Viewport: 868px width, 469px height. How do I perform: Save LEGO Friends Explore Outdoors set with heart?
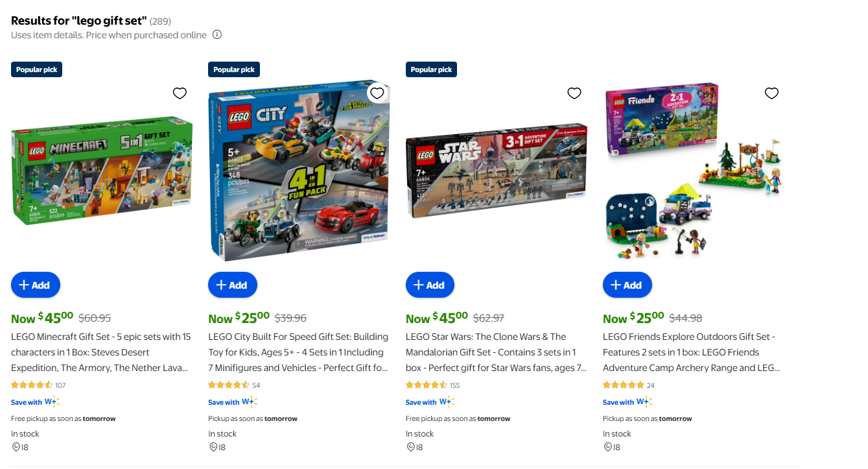(x=771, y=93)
